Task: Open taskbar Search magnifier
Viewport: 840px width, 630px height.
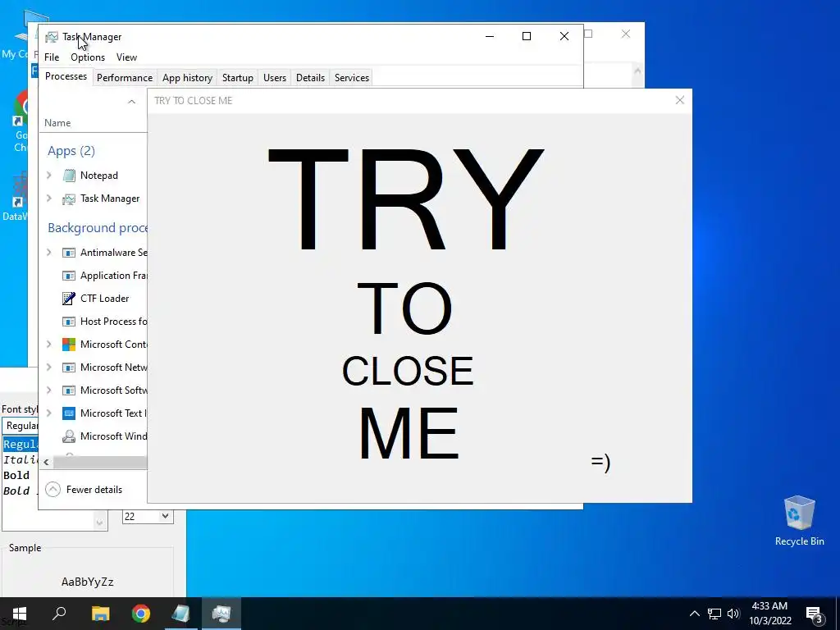Action: tap(59, 614)
